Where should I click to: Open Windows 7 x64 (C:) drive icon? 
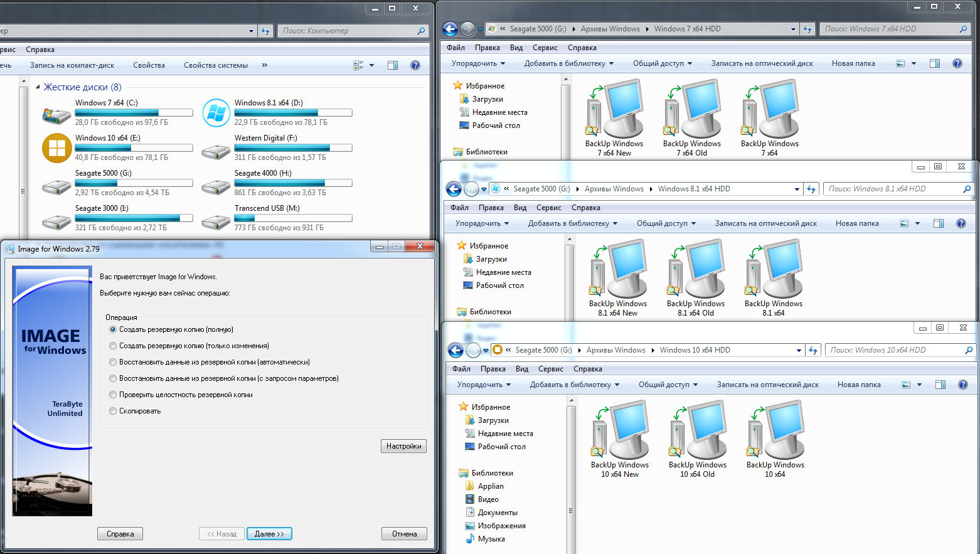click(56, 115)
